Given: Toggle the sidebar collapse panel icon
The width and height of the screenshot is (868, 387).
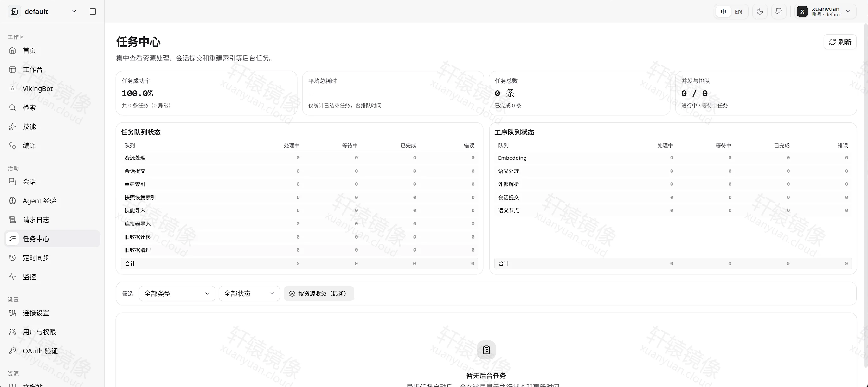Looking at the screenshot, I should pyautogui.click(x=93, y=11).
